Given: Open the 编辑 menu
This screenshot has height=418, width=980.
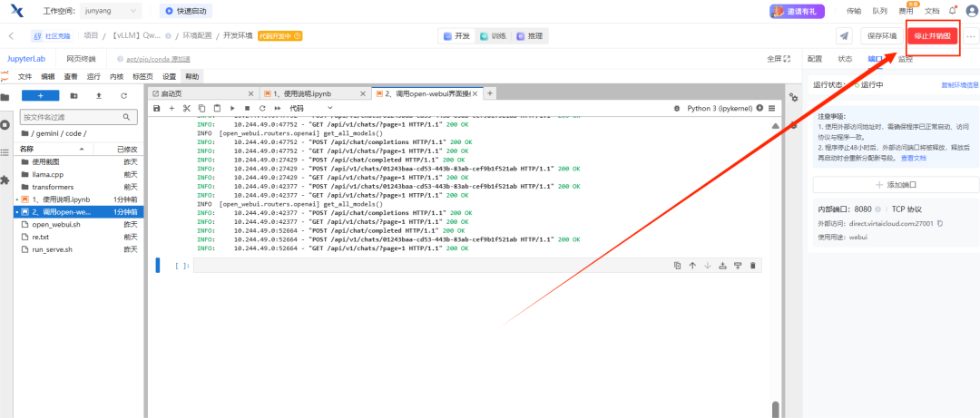Looking at the screenshot, I should click(48, 77).
